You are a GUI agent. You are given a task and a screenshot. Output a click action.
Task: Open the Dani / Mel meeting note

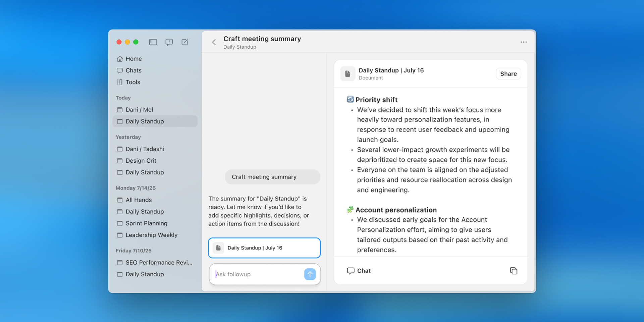click(x=139, y=110)
